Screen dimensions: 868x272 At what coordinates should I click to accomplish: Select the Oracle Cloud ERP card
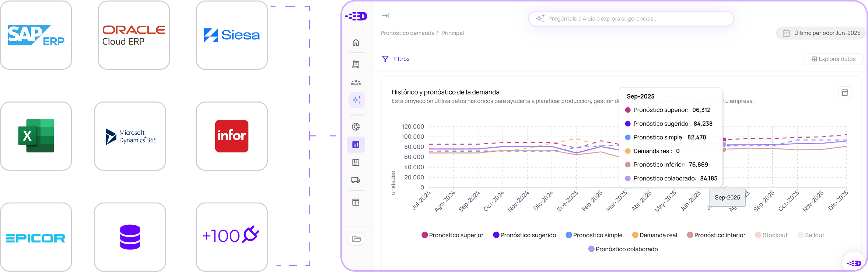pyautogui.click(x=134, y=35)
